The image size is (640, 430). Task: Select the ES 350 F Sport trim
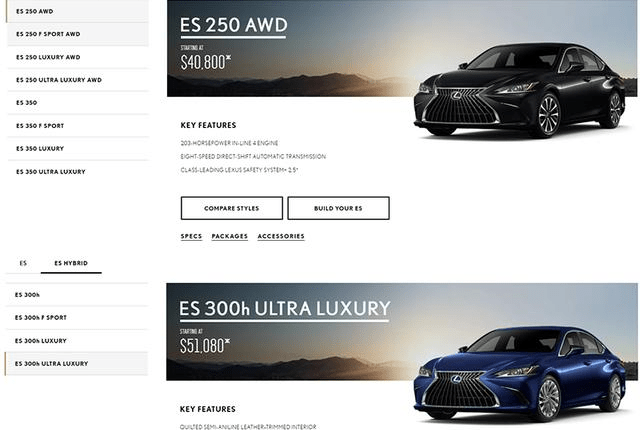78,126
